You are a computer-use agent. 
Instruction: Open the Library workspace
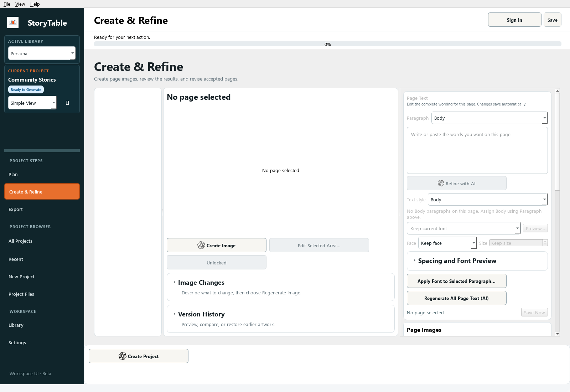point(42,325)
